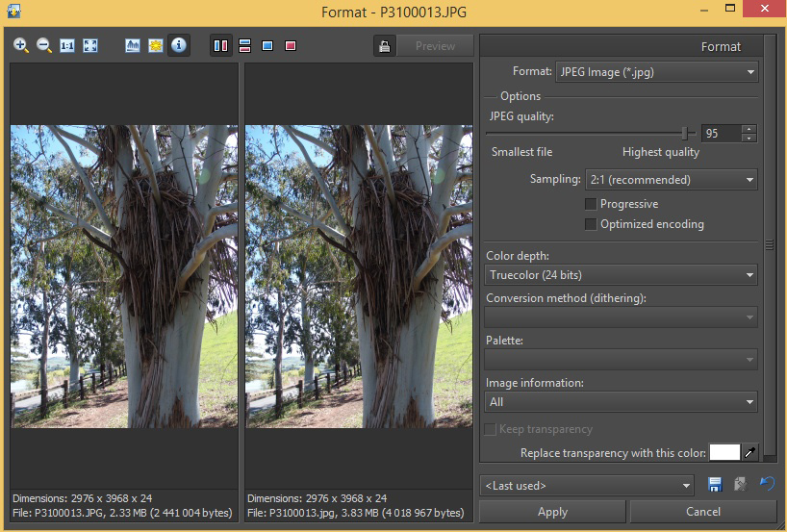Toggle the histogram display icon

click(133, 45)
